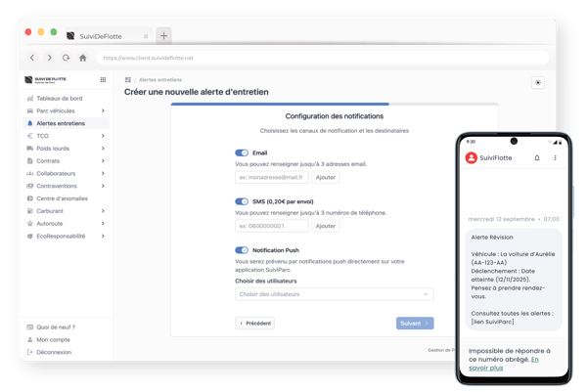Click the browser back arrow

tap(32, 58)
